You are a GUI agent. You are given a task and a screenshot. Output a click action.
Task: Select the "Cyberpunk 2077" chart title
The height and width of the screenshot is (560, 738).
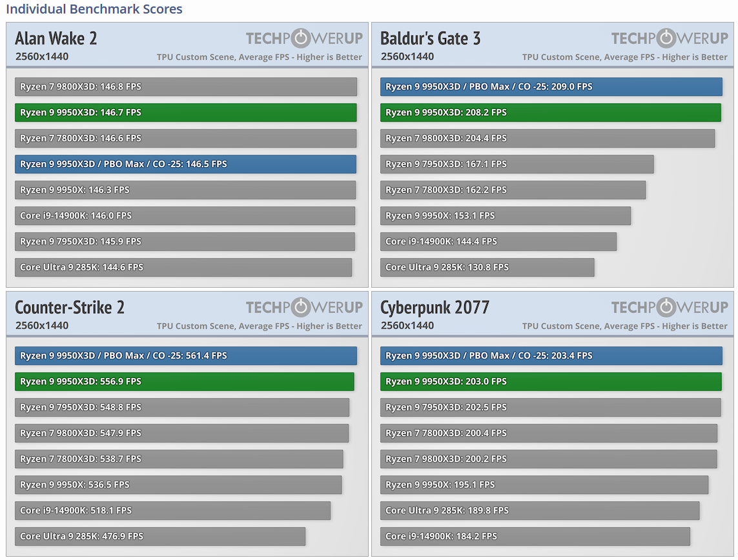(x=435, y=308)
